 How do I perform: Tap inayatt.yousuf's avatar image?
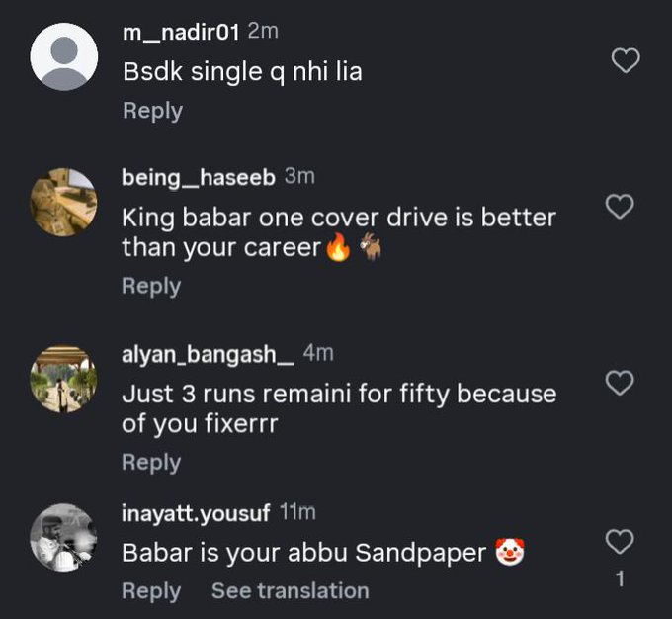tap(63, 537)
